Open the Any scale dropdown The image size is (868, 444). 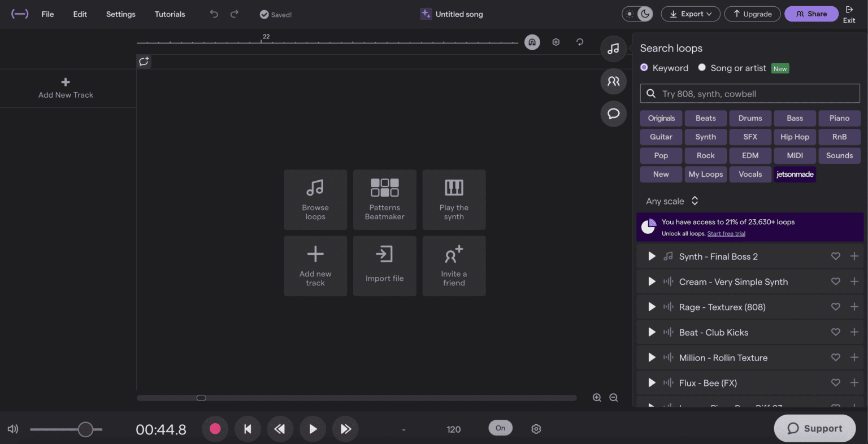click(672, 201)
